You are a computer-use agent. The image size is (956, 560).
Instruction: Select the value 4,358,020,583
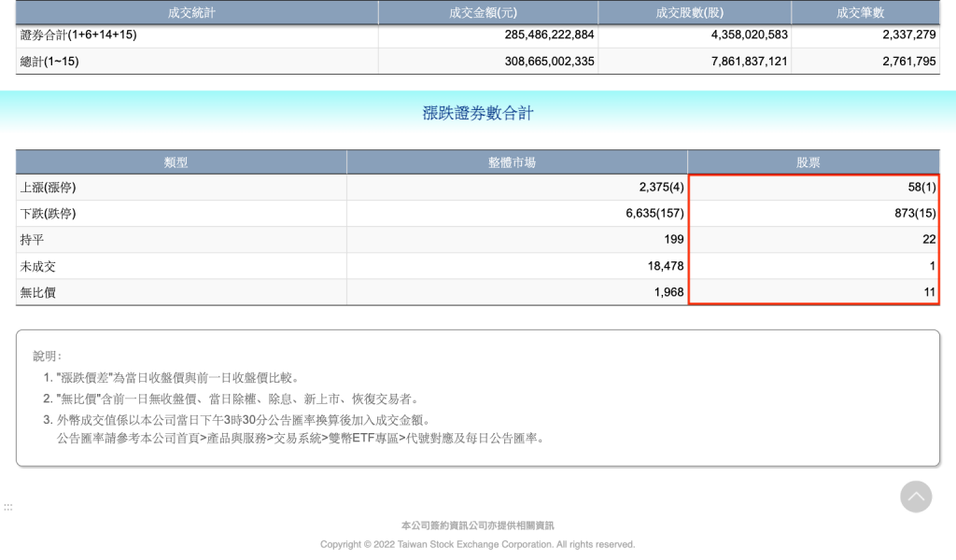click(x=750, y=35)
